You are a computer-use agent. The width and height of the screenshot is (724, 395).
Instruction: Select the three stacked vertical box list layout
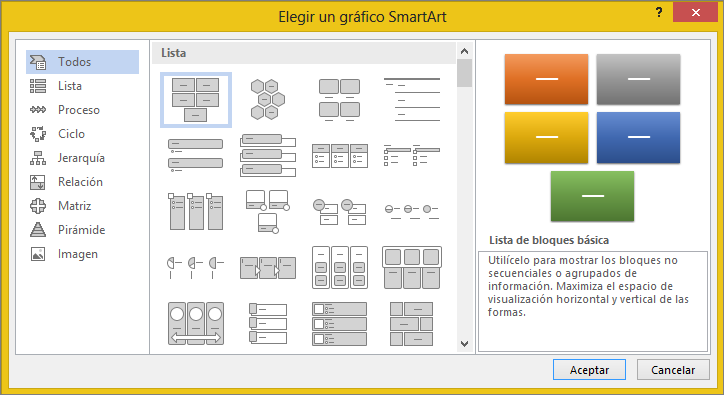coord(268,156)
